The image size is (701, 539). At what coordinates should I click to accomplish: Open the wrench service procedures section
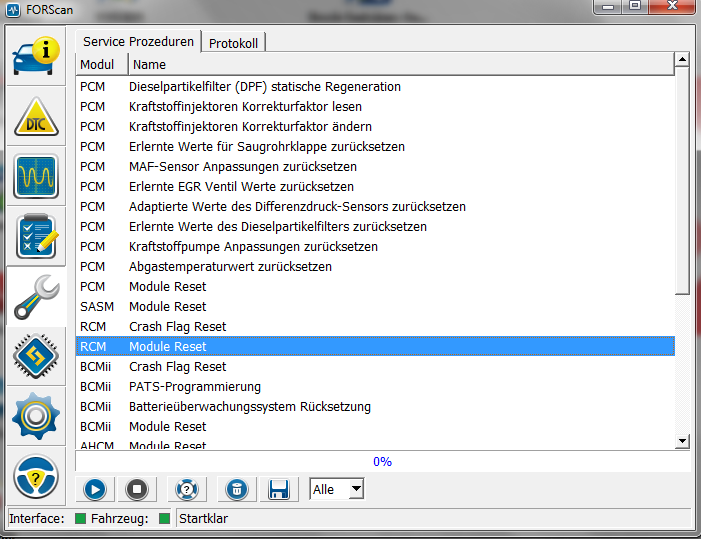[x=35, y=297]
